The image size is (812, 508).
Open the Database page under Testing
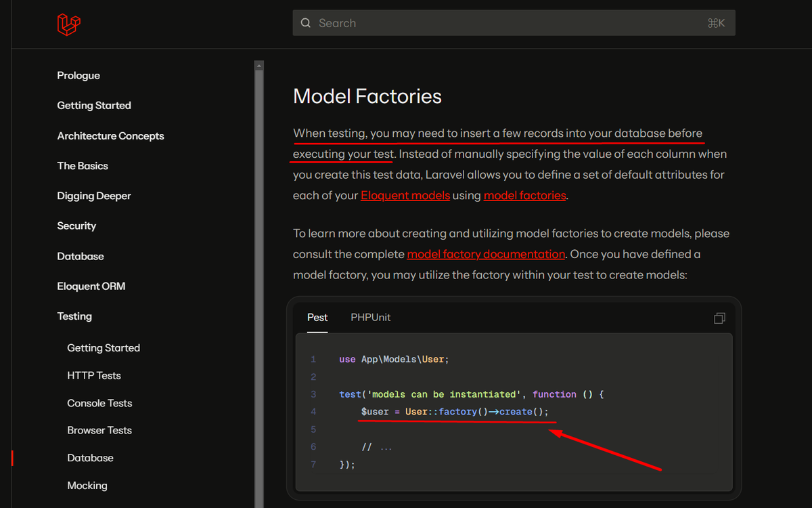[90, 459]
